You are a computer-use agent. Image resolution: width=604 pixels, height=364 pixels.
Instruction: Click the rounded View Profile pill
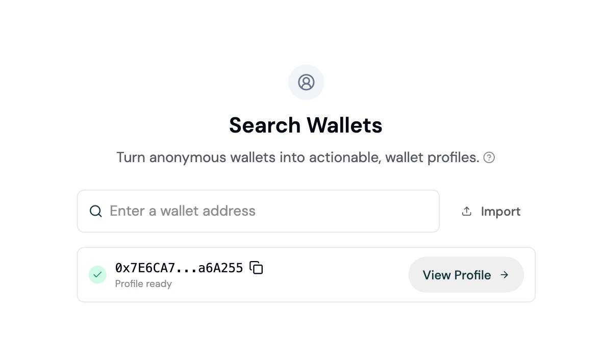coord(466,274)
